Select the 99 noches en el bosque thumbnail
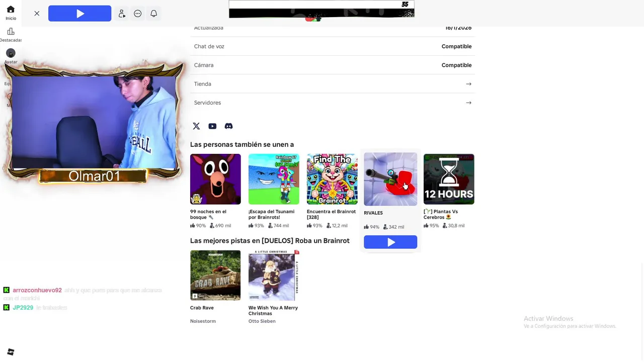This screenshot has width=644, height=362. (x=215, y=179)
